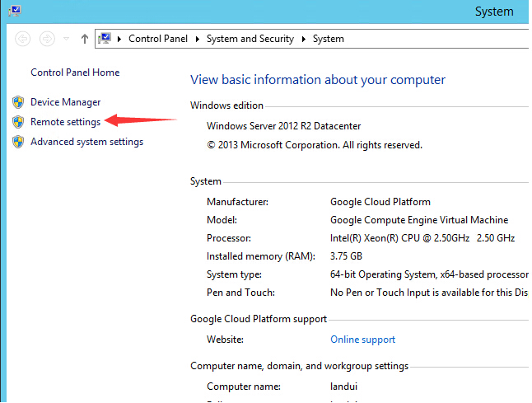Click the shield icon beside Advanced system settings

[x=18, y=142]
